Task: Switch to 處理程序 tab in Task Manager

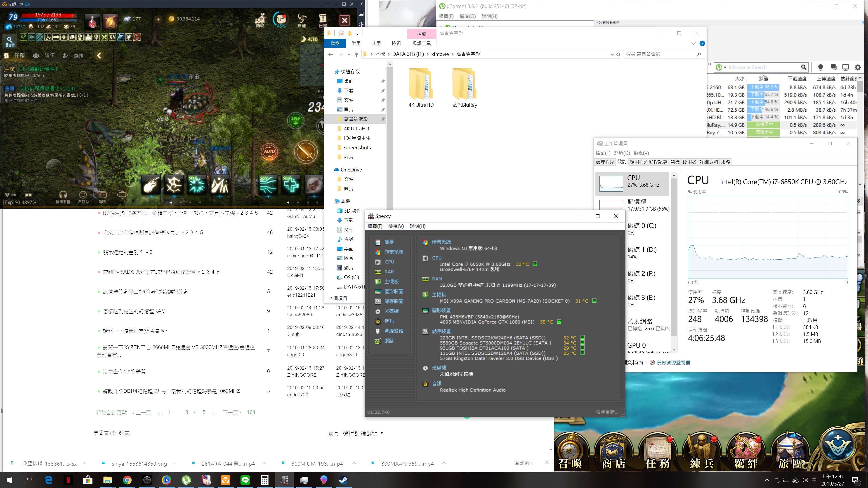Action: 605,162
